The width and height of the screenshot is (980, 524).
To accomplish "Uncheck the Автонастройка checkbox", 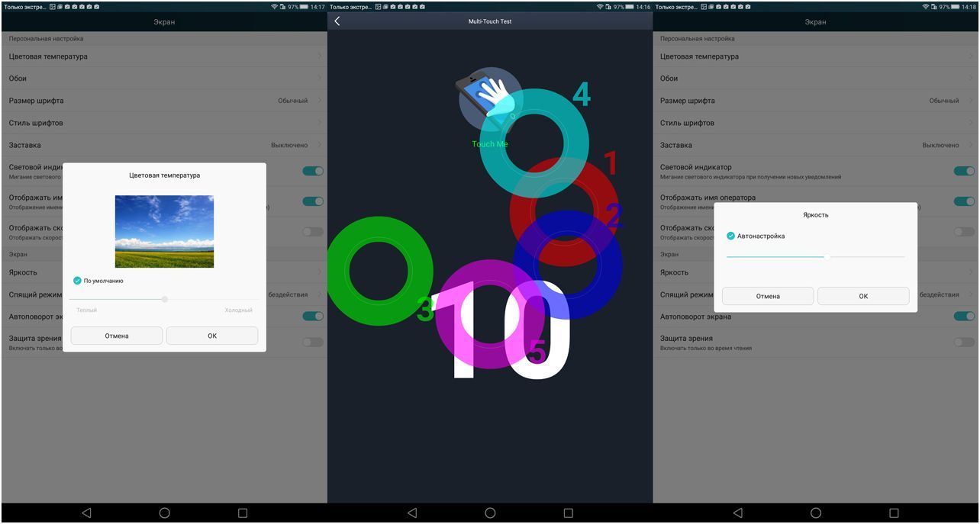I will (x=730, y=236).
